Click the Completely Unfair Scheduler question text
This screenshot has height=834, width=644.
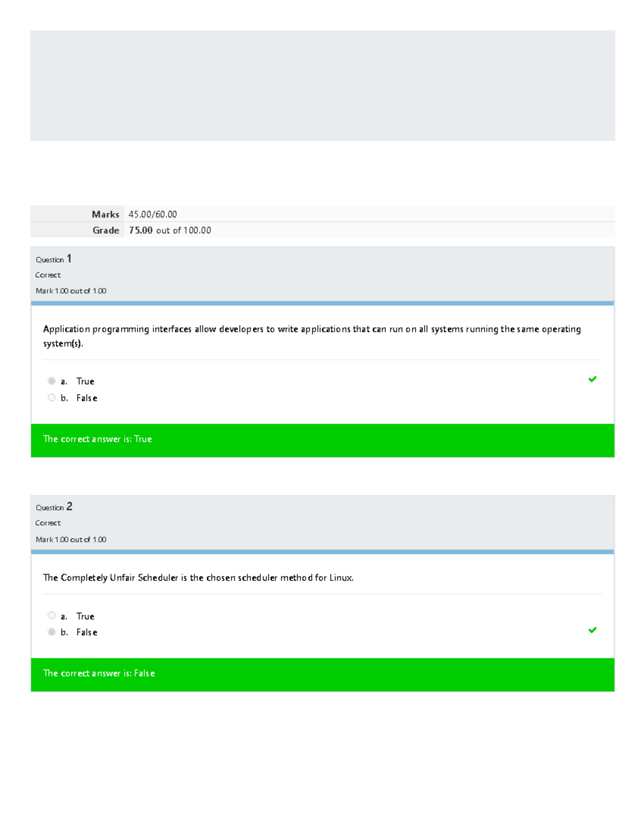pos(198,578)
